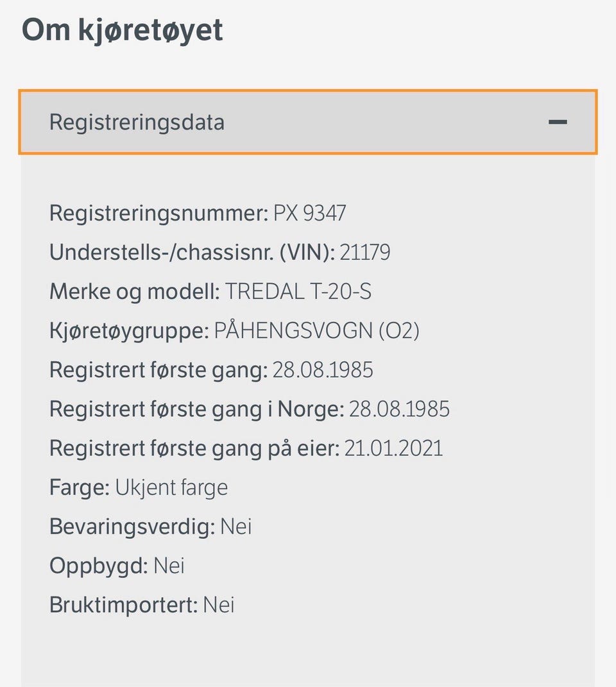Select the model text TREDAL T-20-S

[298, 292]
